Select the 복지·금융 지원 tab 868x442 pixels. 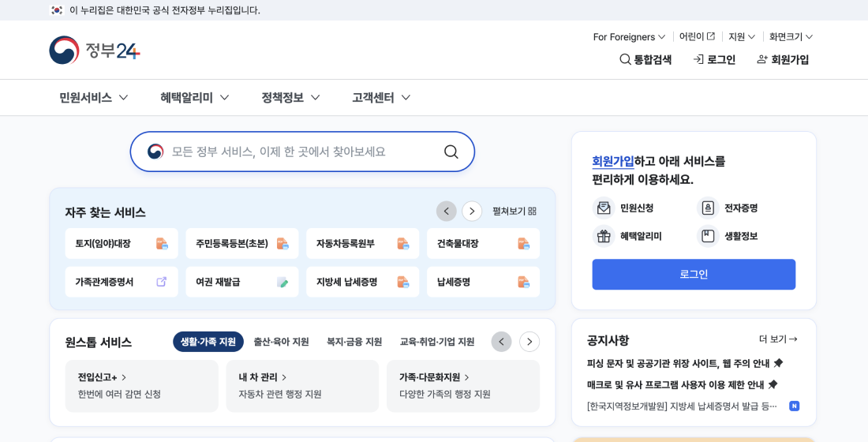pos(354,342)
